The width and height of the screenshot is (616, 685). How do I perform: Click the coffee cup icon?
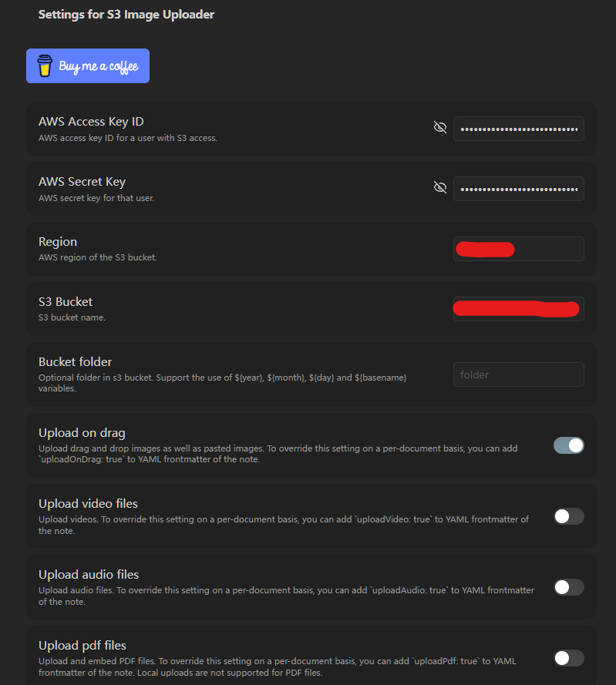[x=45, y=66]
